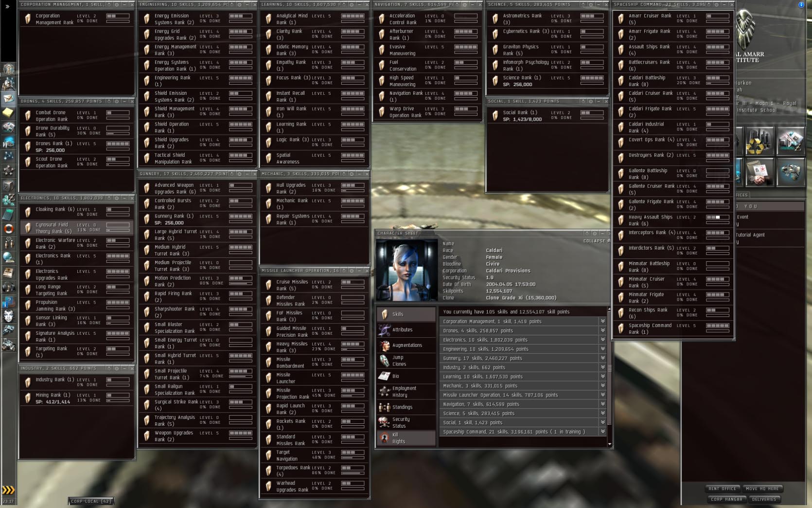
Task: Open the character sheet sidebar icon
Action: (x=8, y=69)
